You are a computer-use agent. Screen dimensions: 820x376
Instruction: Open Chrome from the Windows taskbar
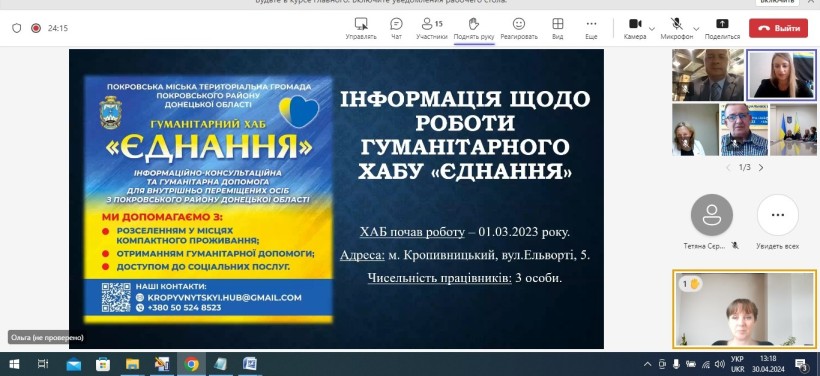[191, 364]
